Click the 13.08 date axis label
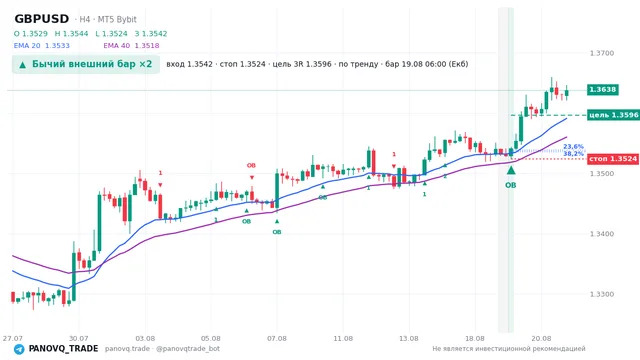640x360 pixels. coord(409,338)
